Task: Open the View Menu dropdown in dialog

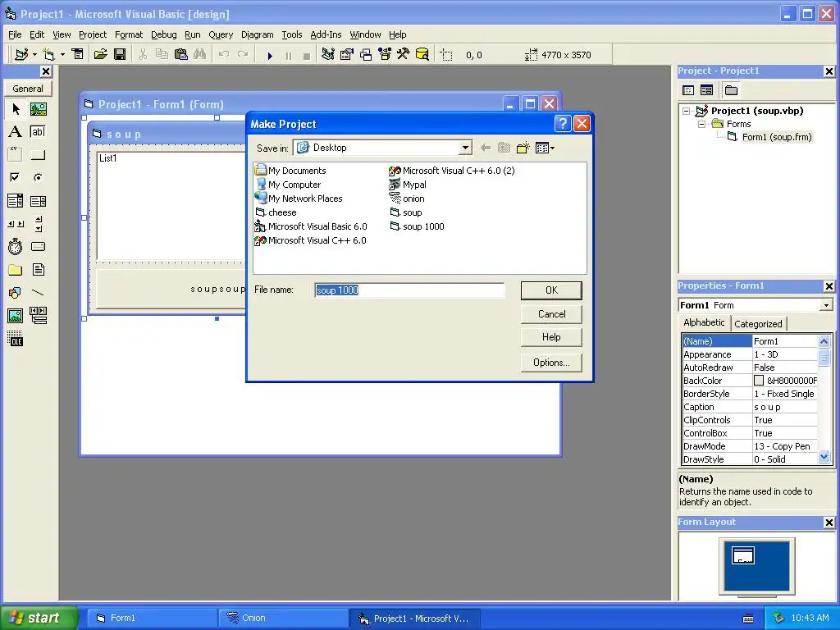Action: tap(545, 148)
